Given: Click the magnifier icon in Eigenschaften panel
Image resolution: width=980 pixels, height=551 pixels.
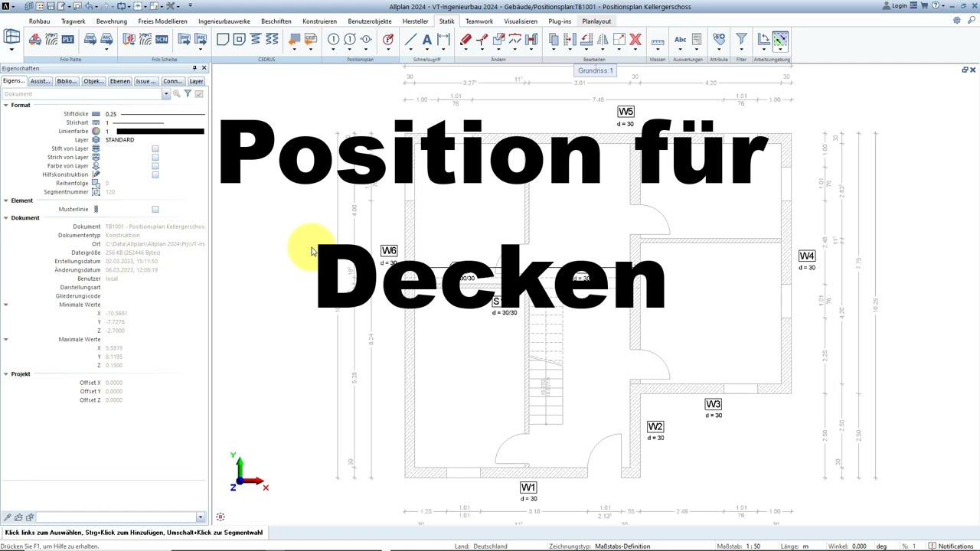Looking at the screenshot, I should pos(176,93).
